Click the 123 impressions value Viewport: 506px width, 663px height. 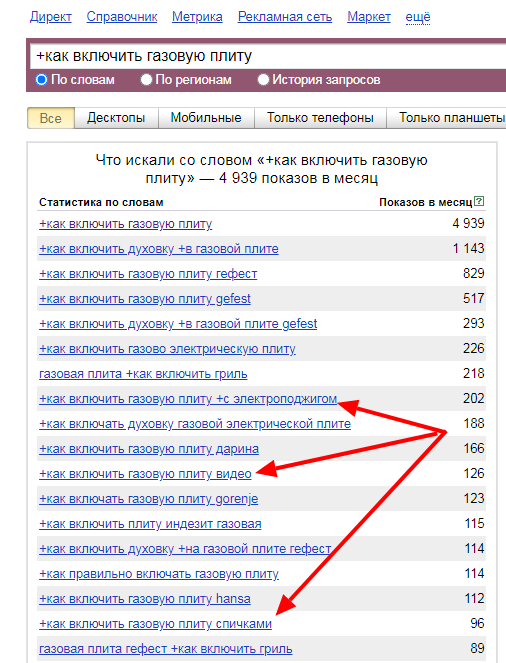(474, 498)
